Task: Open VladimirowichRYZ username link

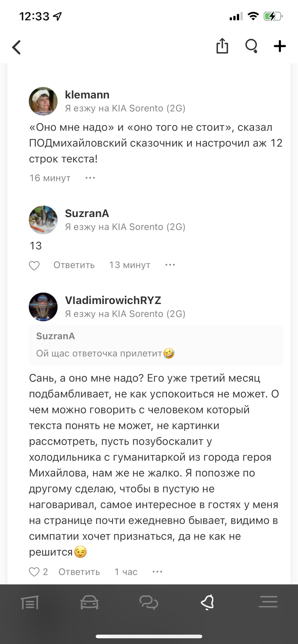Action: pyautogui.click(x=113, y=300)
